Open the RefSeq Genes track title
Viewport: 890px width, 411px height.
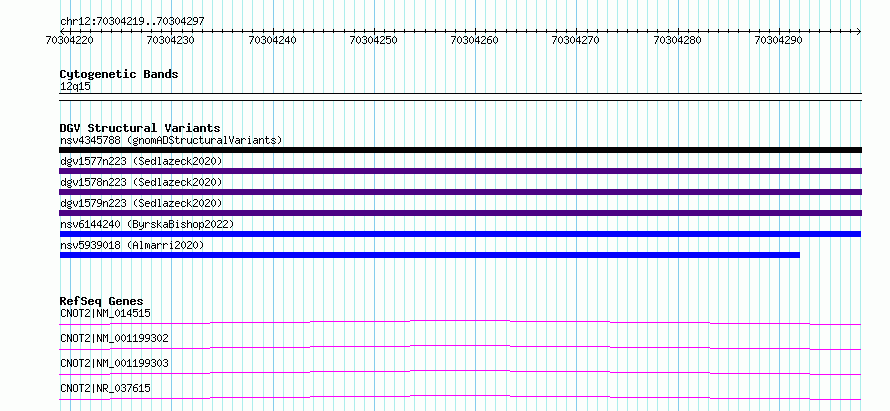point(102,301)
